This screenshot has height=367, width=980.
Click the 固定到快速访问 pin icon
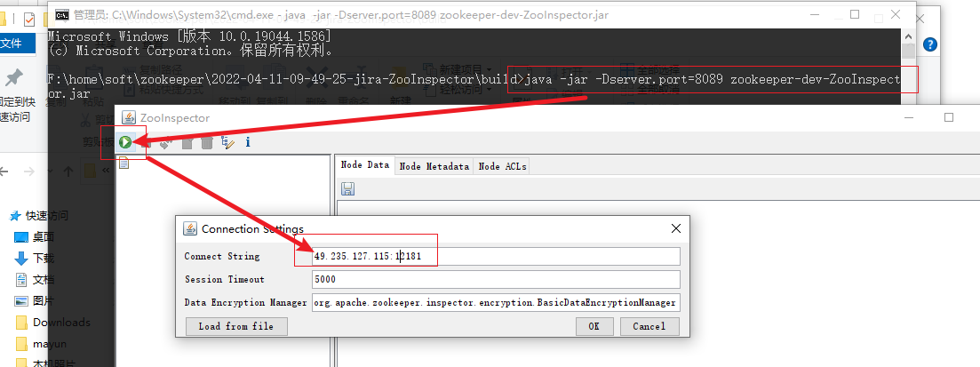(x=13, y=78)
